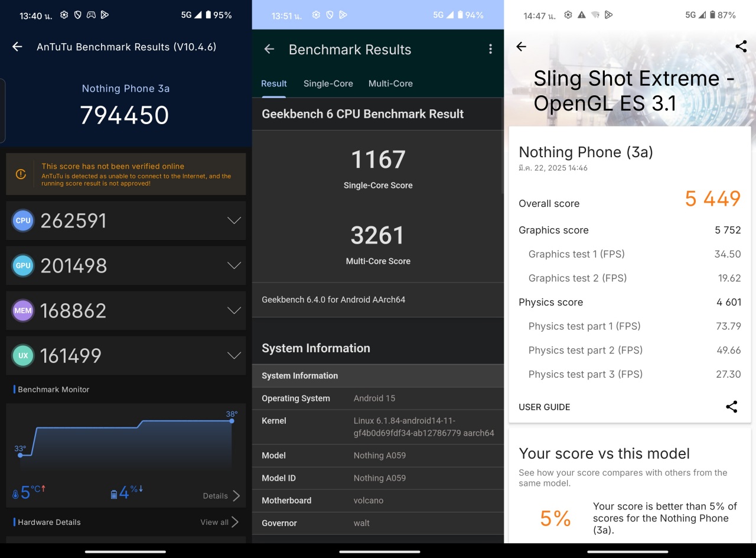This screenshot has height=558, width=756.
Task: Tap the GPU score icon
Action: 23,265
